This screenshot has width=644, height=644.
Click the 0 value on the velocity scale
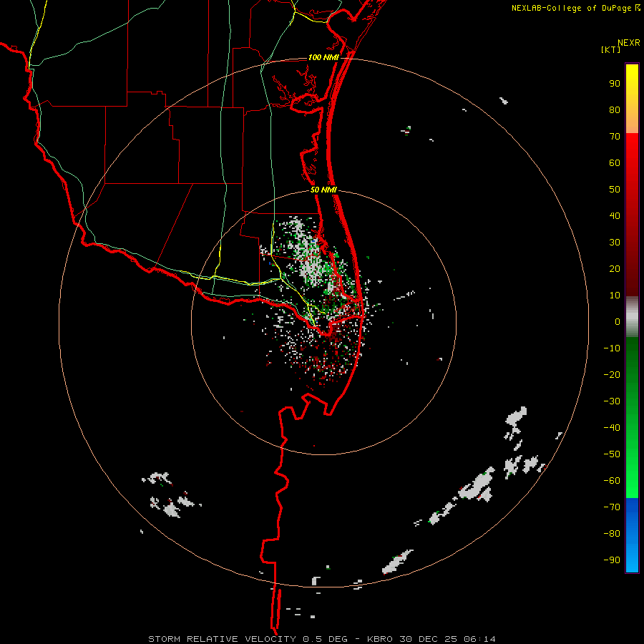point(618,322)
